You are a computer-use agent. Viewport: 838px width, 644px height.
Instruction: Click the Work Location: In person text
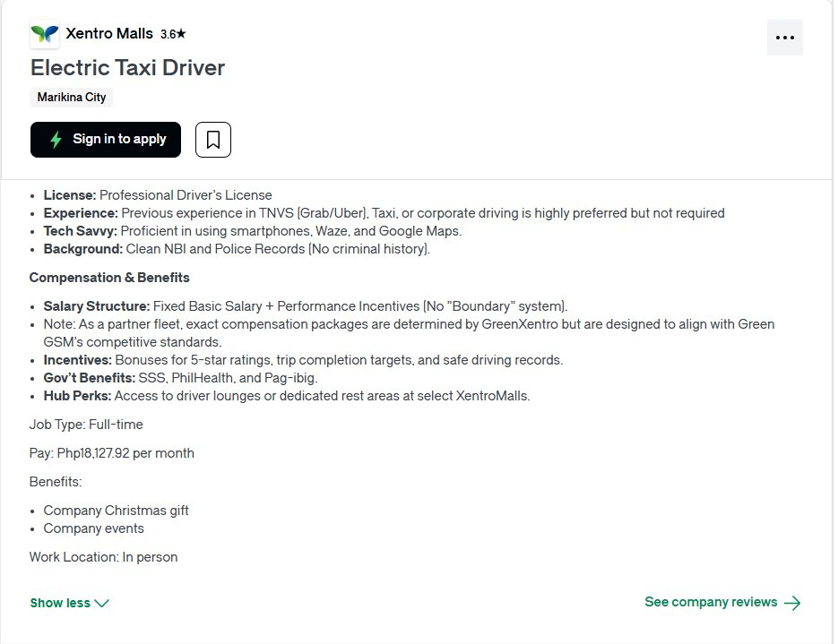tap(103, 557)
